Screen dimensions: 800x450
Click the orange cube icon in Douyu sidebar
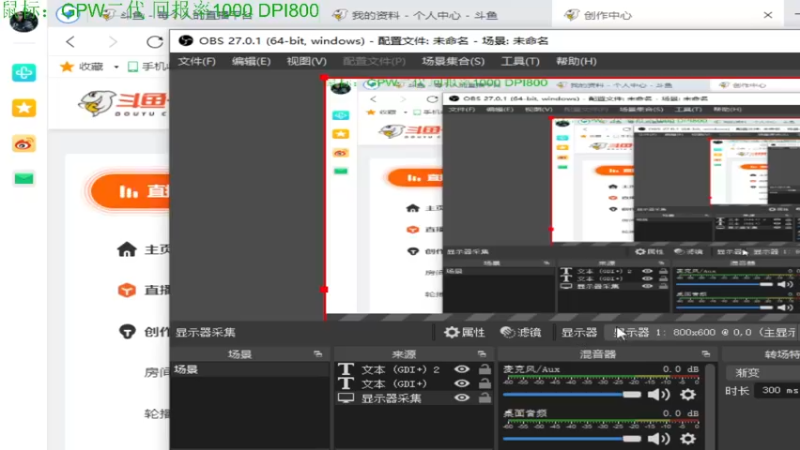click(127, 290)
